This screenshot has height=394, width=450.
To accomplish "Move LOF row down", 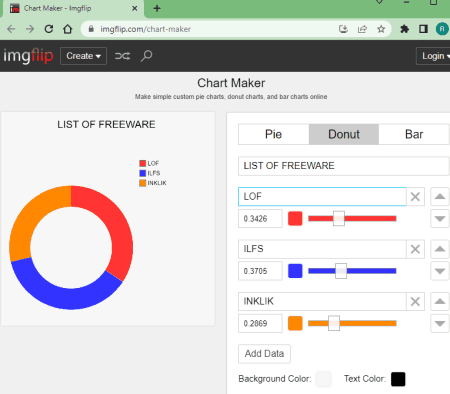I will 440,219.
